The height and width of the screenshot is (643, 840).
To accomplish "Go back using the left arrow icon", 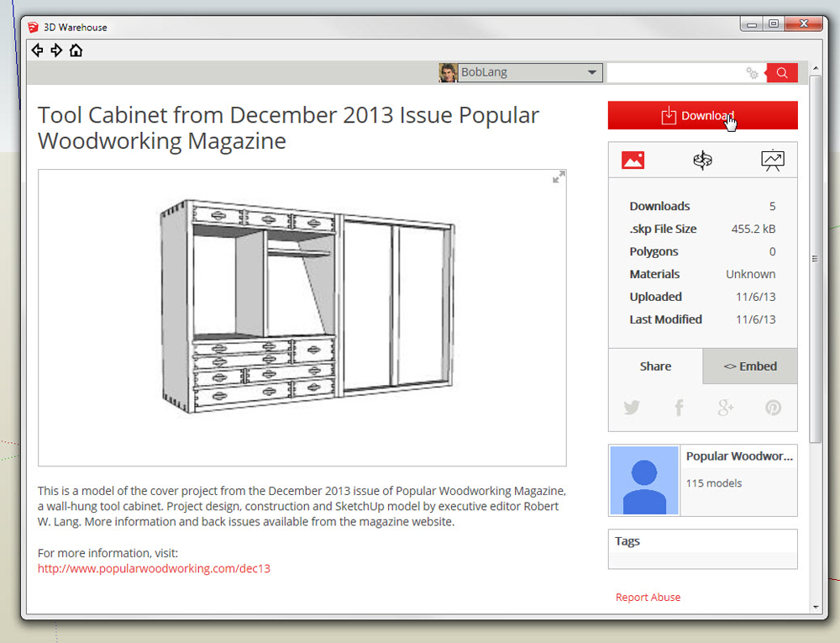I will point(37,50).
